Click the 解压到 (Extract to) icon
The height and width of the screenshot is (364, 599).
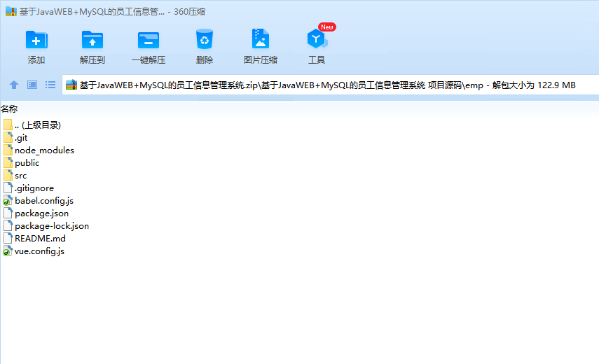click(x=92, y=40)
